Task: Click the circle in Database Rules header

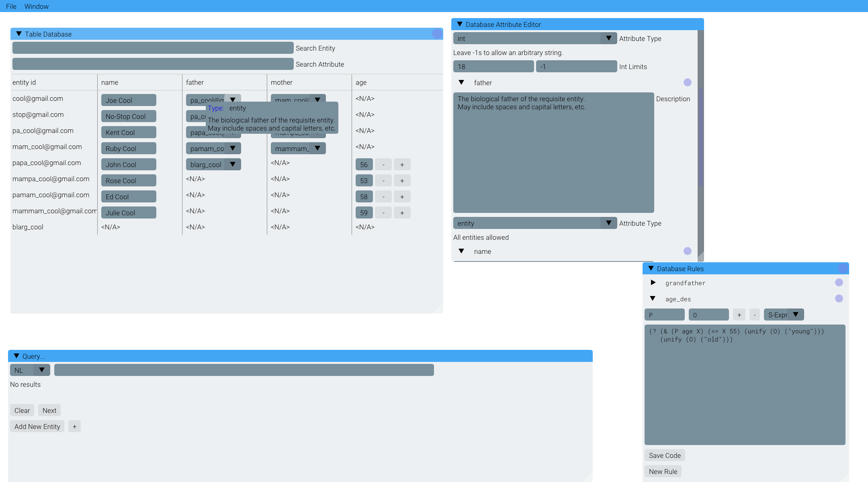Action: pos(843,268)
